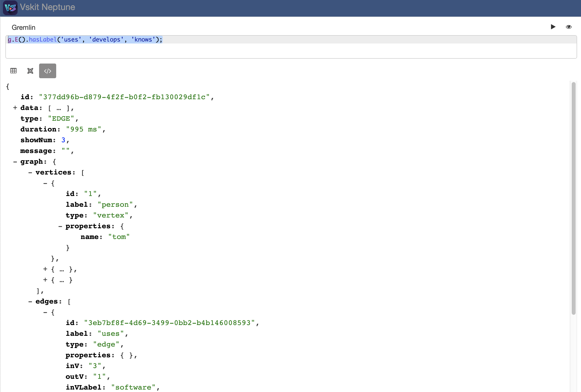This screenshot has width=581, height=392.
Task: Click the Gremlin panel label
Action: click(x=23, y=28)
